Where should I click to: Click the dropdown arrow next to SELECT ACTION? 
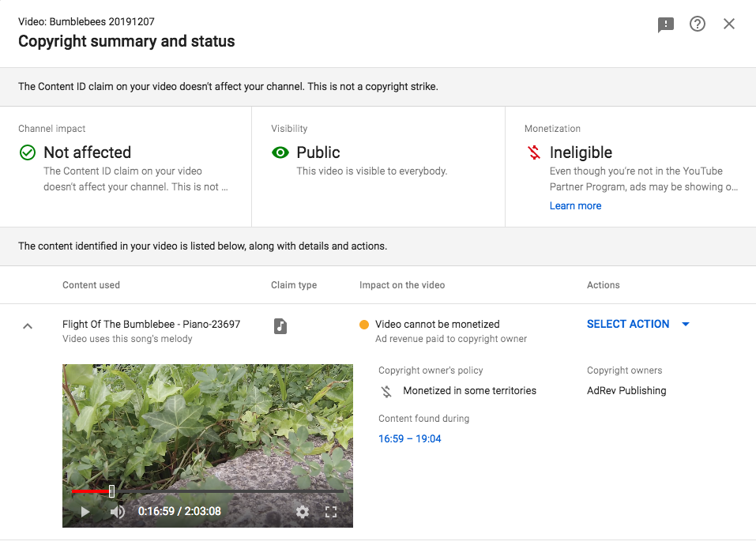[x=686, y=324]
